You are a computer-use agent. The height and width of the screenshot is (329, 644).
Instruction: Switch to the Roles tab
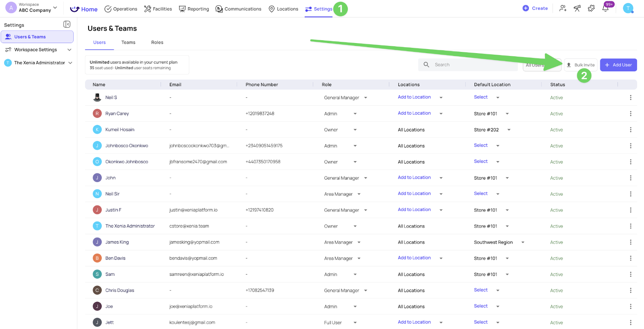tap(157, 42)
